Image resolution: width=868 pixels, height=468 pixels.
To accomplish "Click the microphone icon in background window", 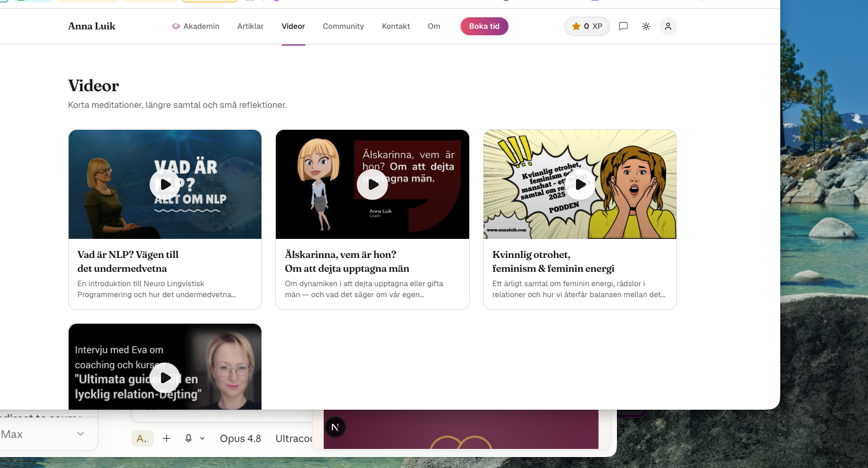I will tap(188, 439).
